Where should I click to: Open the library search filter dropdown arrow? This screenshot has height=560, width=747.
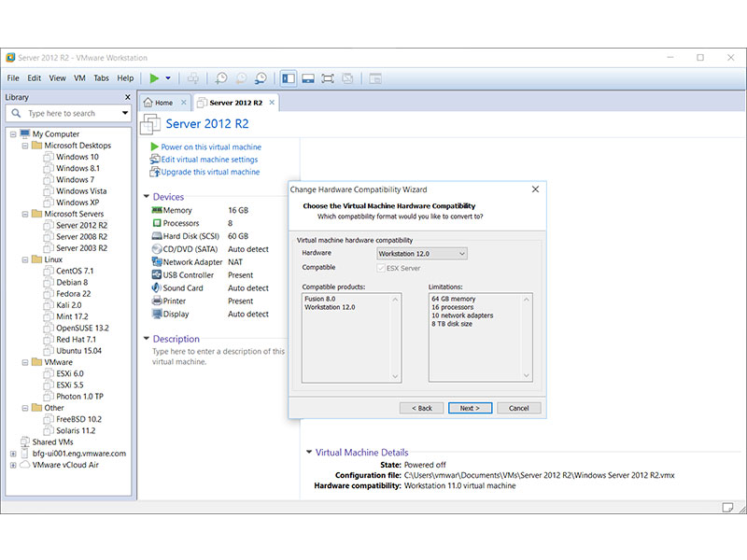(x=125, y=113)
